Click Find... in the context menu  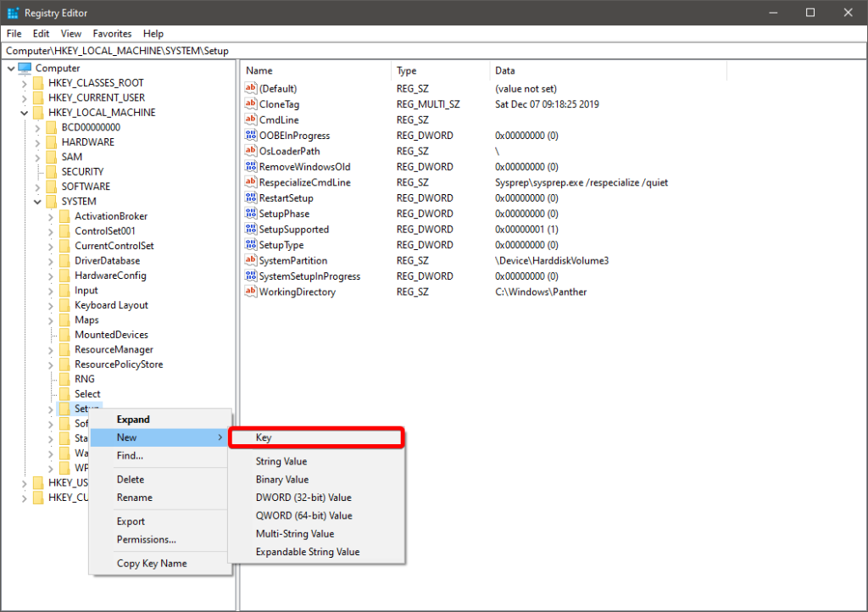(131, 455)
